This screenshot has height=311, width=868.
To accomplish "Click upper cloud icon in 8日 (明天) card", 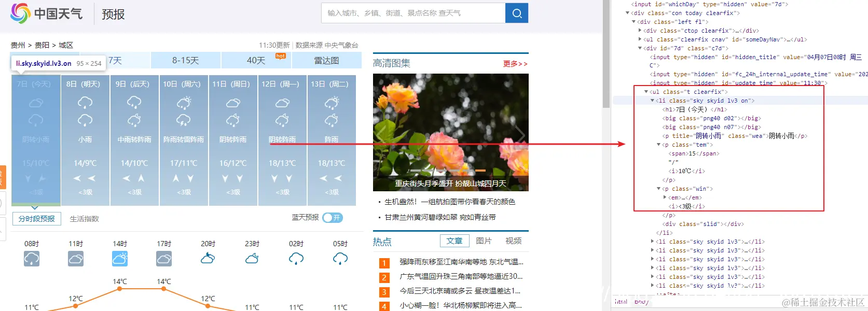I will [85, 103].
